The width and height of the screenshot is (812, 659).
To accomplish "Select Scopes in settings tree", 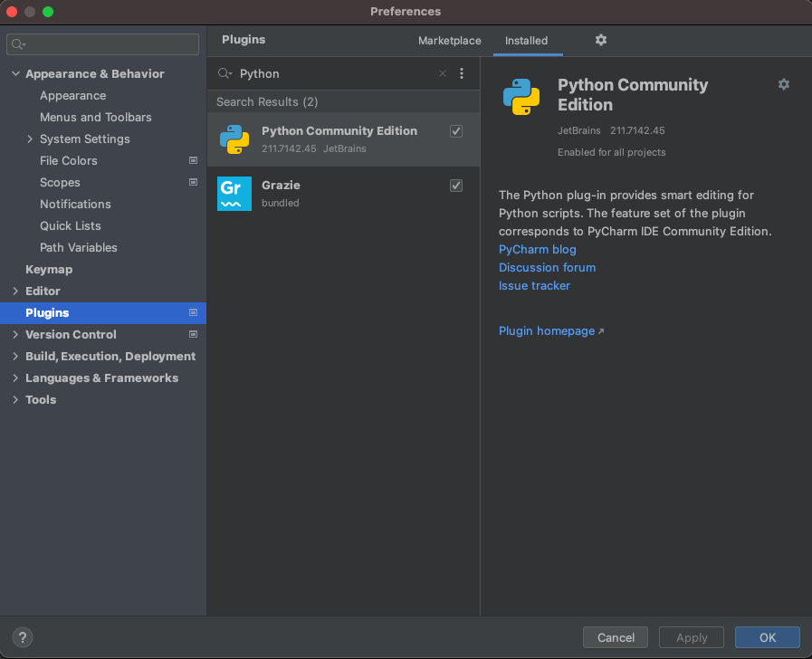I will click(60, 183).
